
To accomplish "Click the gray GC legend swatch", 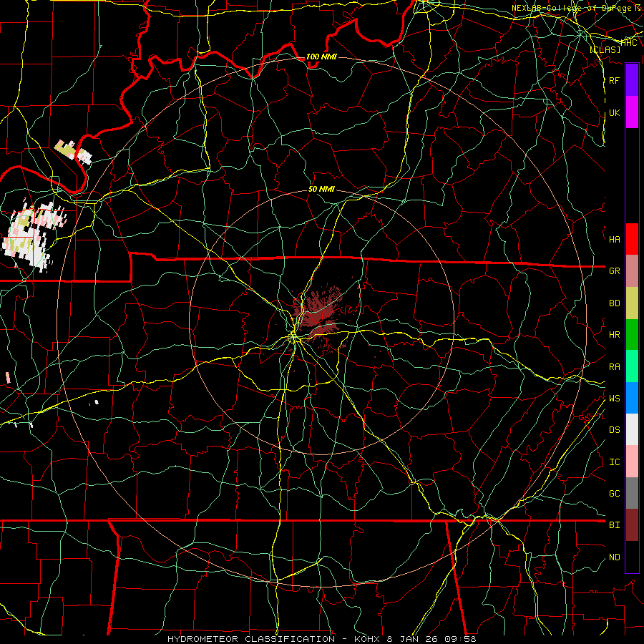I will 632,493.
